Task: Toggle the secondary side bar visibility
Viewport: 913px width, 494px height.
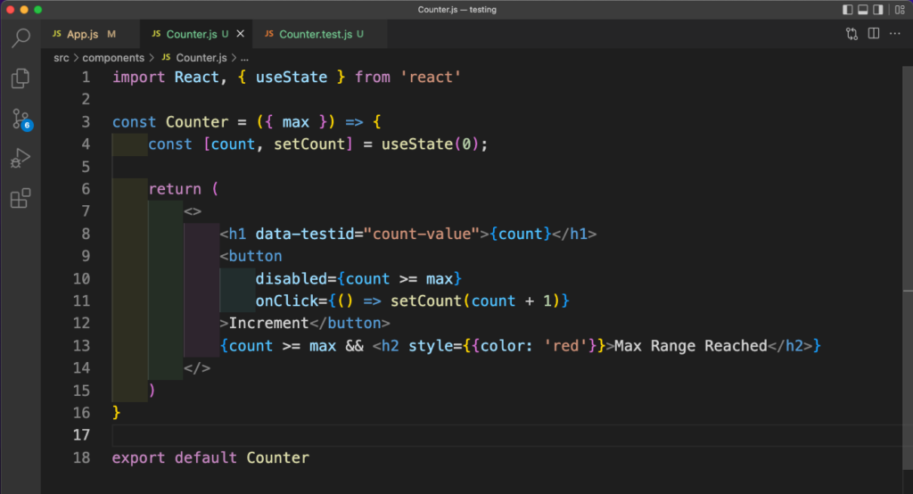Action: click(x=878, y=10)
